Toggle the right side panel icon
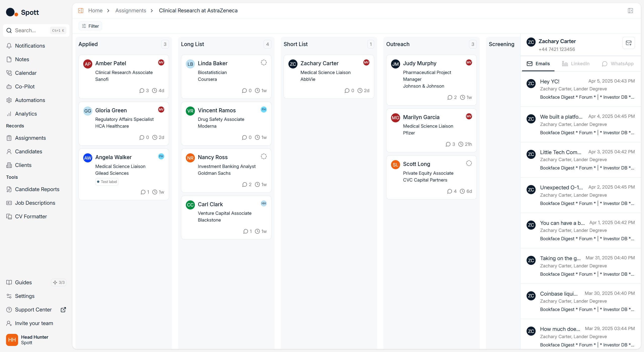The width and height of the screenshot is (644, 352). click(630, 11)
